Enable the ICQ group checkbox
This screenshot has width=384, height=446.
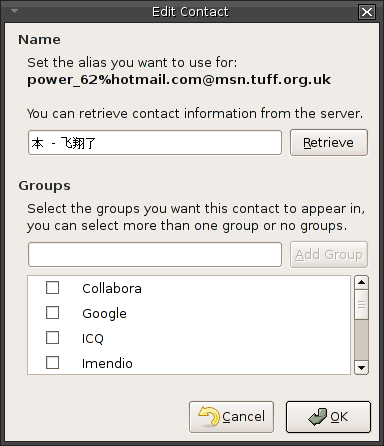coord(52,338)
